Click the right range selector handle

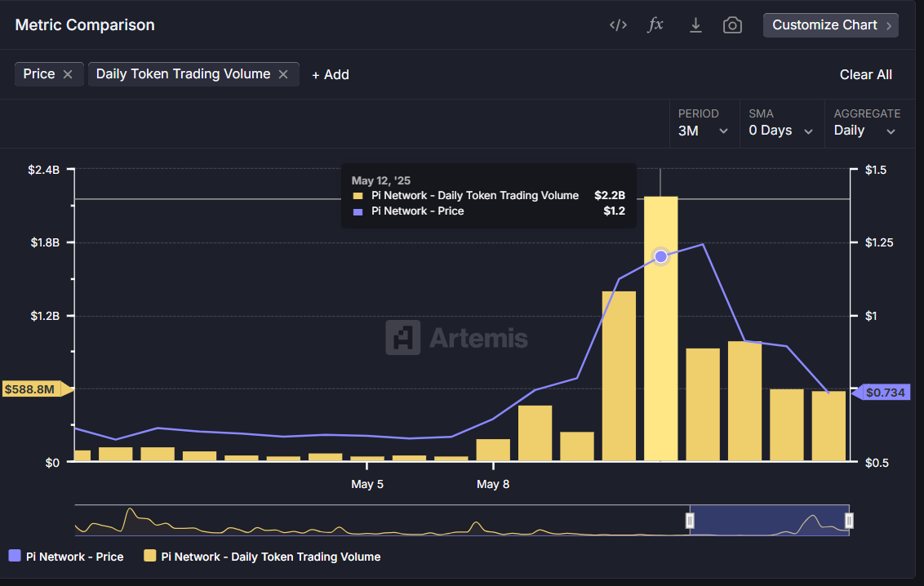[x=849, y=521]
